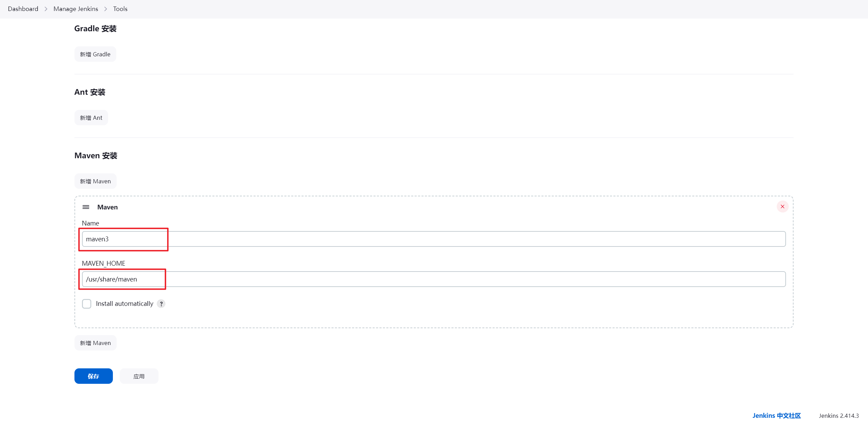Image resolution: width=868 pixels, height=425 pixels.
Task: Click 新增 Ant button
Action: 91,118
